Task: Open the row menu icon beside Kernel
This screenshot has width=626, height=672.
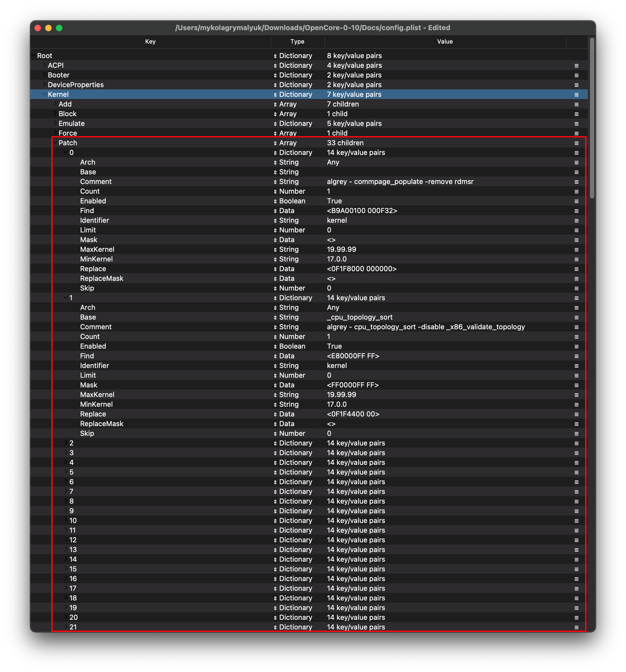Action: pos(576,95)
